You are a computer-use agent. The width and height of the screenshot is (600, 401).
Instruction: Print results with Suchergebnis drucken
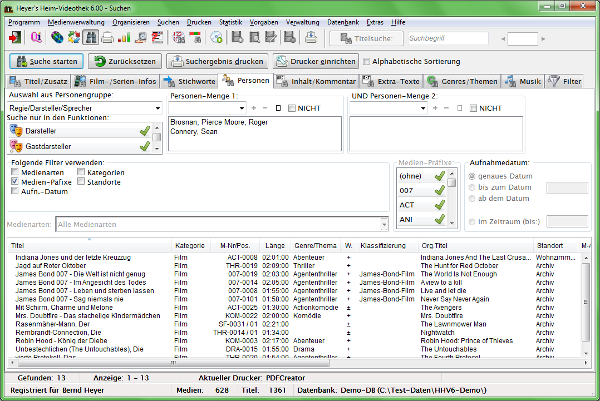pos(215,61)
